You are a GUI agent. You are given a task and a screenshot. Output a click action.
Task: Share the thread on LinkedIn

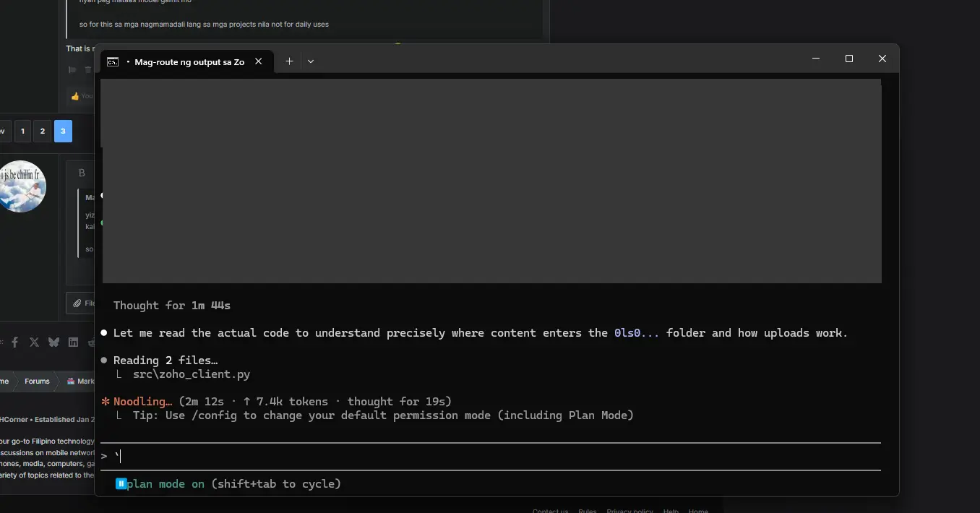click(73, 342)
